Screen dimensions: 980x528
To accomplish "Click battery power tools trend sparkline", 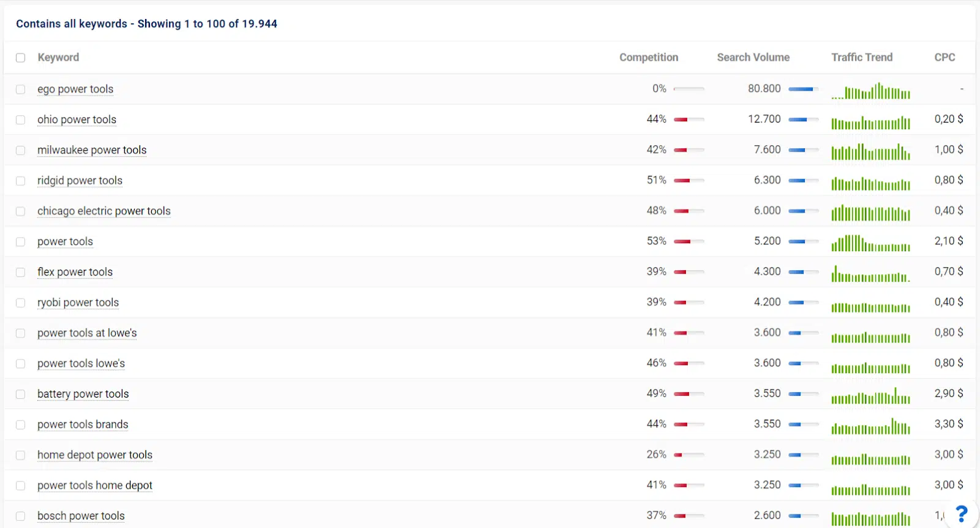I will click(870, 396).
